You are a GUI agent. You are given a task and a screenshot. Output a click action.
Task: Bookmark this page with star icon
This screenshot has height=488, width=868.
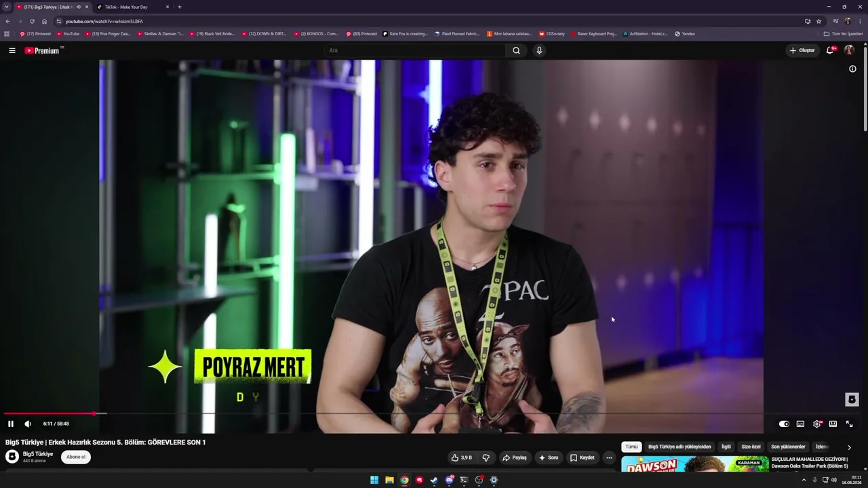click(x=818, y=21)
